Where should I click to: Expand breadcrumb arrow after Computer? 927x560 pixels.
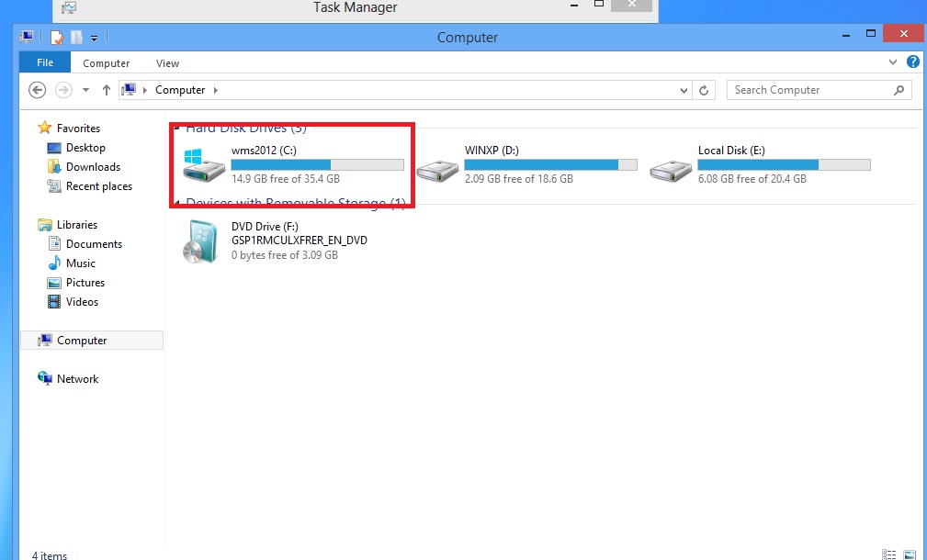[x=216, y=90]
